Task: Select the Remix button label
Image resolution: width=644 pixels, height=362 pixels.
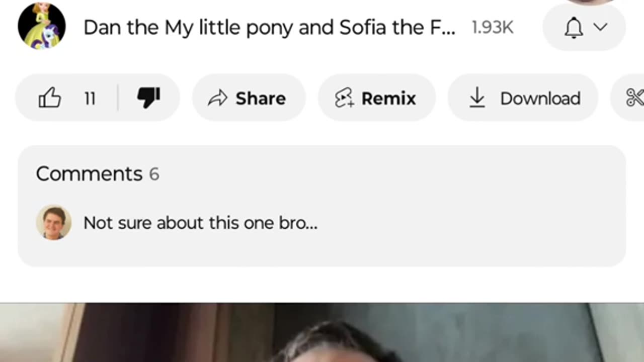Action: 388,99
